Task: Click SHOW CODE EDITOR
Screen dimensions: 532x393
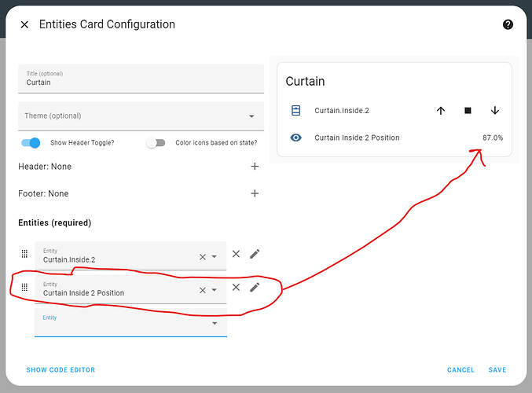Action: [61, 370]
